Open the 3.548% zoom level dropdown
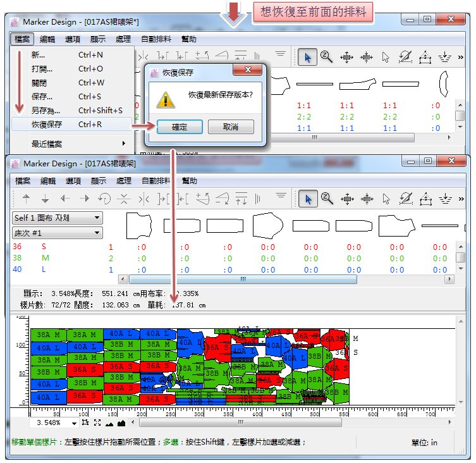 pyautogui.click(x=75, y=423)
